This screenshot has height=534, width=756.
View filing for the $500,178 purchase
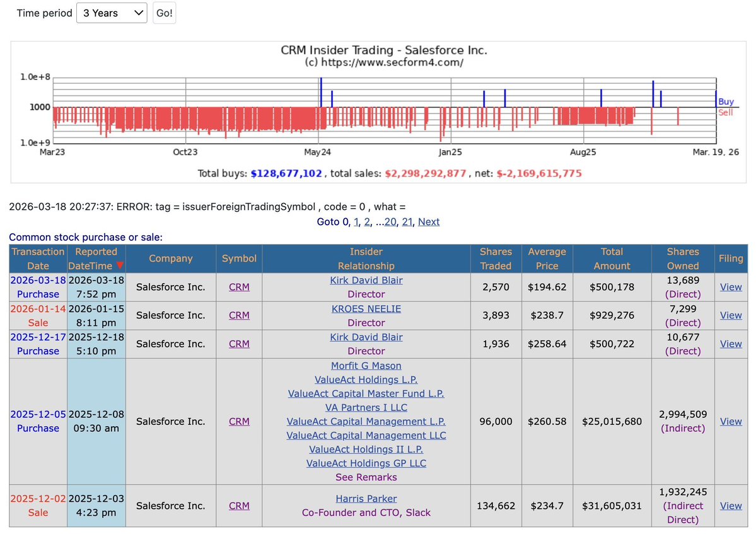731,287
